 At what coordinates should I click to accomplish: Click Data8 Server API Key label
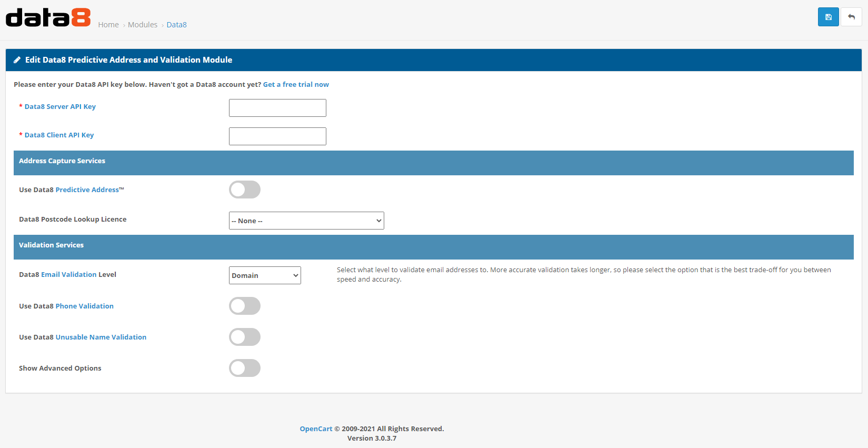pyautogui.click(x=60, y=106)
